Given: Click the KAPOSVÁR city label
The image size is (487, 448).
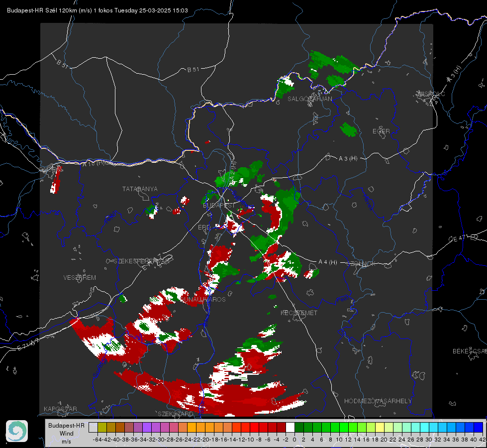Looking at the screenshot, I should coord(60,409).
